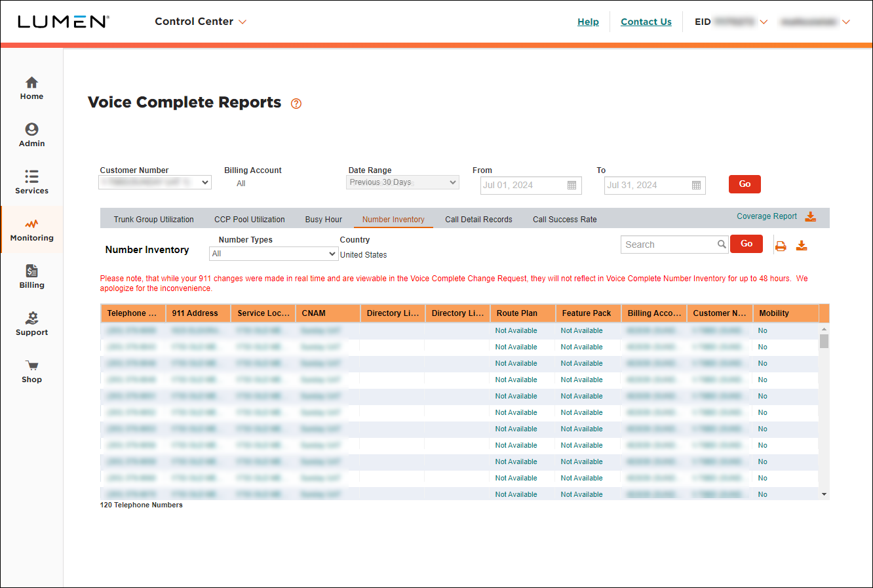The image size is (873, 588).
Task: Open Services from the left navigation
Action: click(x=31, y=182)
